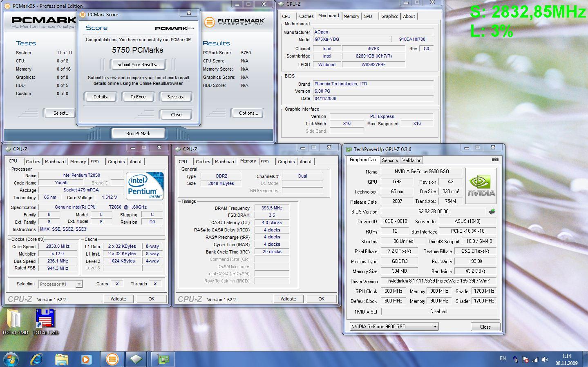The width and height of the screenshot is (588, 367).
Task: Open the media player taskbar icon
Action: 86,359
